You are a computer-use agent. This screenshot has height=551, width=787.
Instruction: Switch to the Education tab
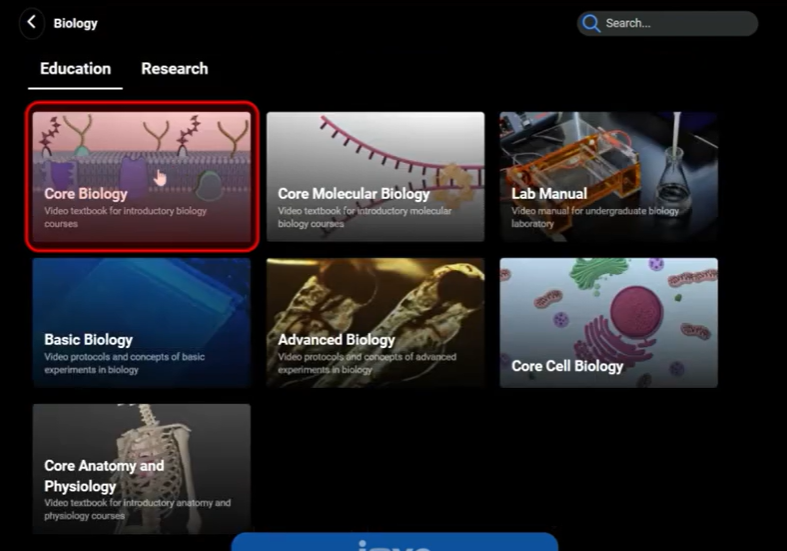(75, 69)
